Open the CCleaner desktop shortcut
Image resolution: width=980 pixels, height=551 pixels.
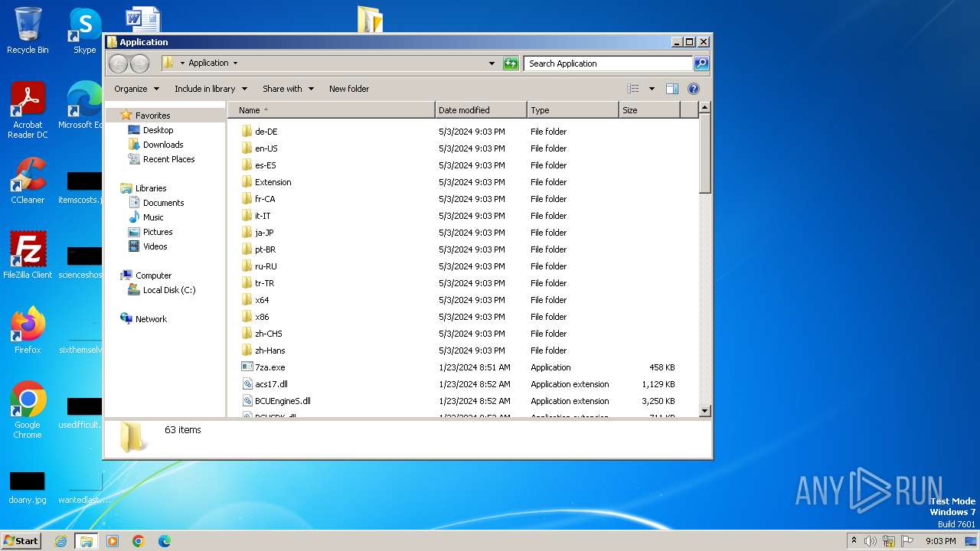(x=28, y=181)
